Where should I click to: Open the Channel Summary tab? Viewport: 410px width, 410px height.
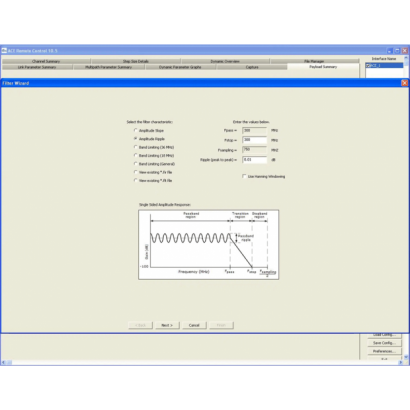46,61
